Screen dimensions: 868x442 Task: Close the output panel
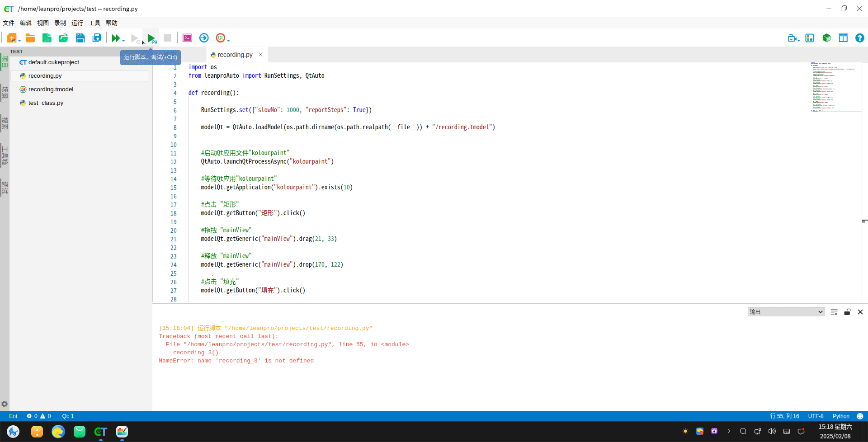[860, 312]
